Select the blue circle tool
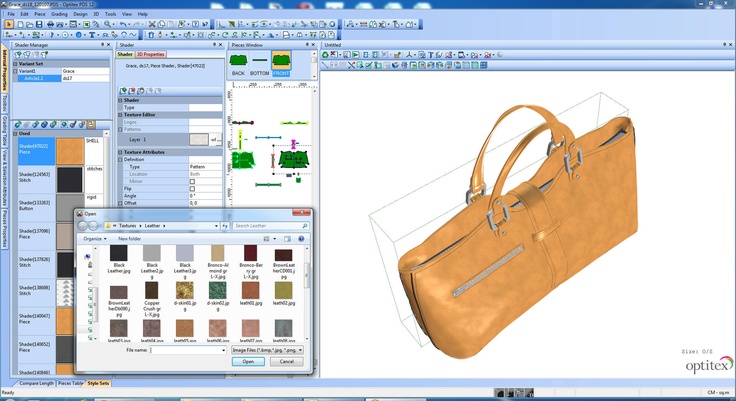Image resolution: width=736 pixels, height=401 pixels. 78,35
